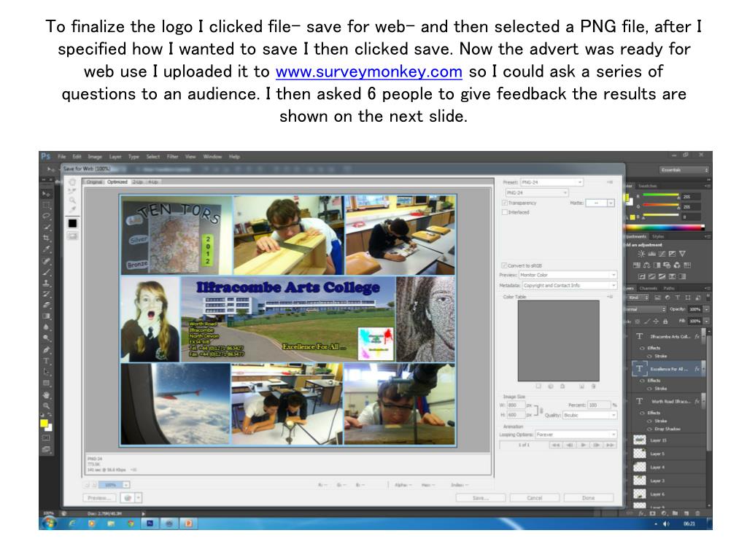Click the PowerPoint icon in Windows taskbar
The image size is (747, 560).
pyautogui.click(x=189, y=524)
